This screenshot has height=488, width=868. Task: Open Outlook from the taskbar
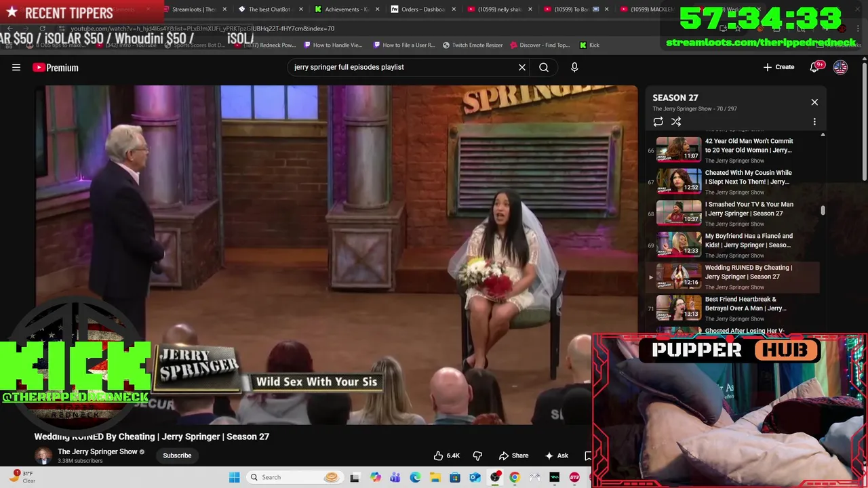[475, 477]
